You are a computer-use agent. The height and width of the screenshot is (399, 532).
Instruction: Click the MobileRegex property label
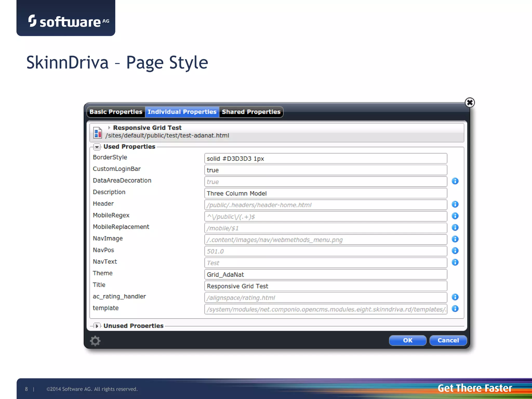click(111, 215)
